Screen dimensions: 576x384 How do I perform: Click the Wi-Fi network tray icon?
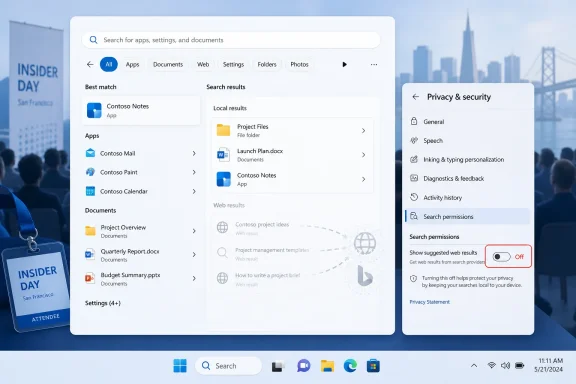[492, 365]
